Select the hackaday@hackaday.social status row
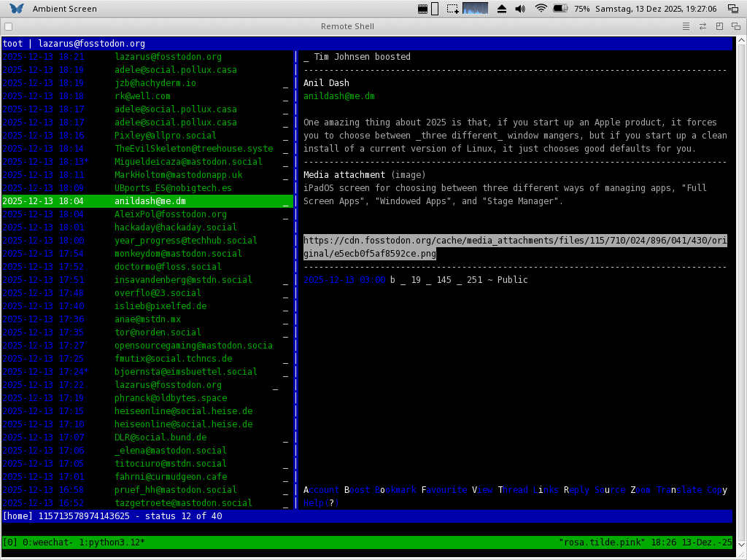 175,227
